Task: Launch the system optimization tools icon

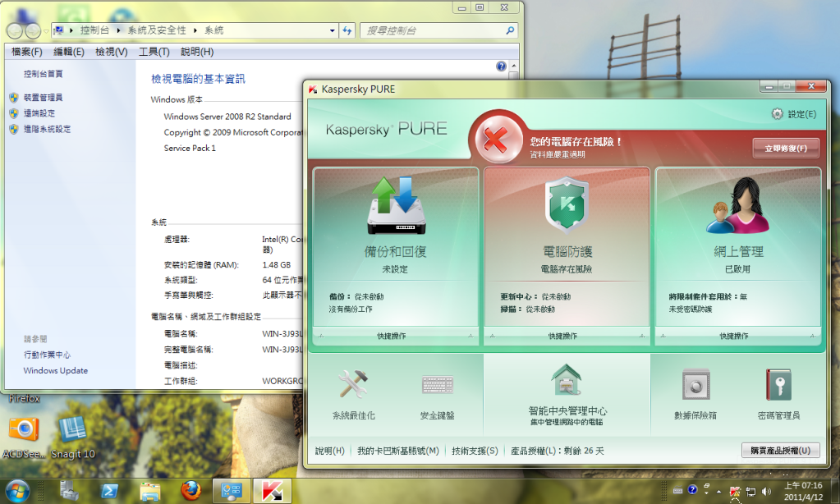Action: [x=353, y=384]
